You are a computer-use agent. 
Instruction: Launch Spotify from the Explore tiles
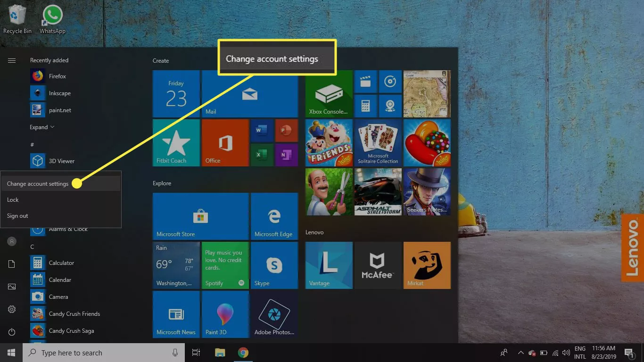tap(225, 265)
